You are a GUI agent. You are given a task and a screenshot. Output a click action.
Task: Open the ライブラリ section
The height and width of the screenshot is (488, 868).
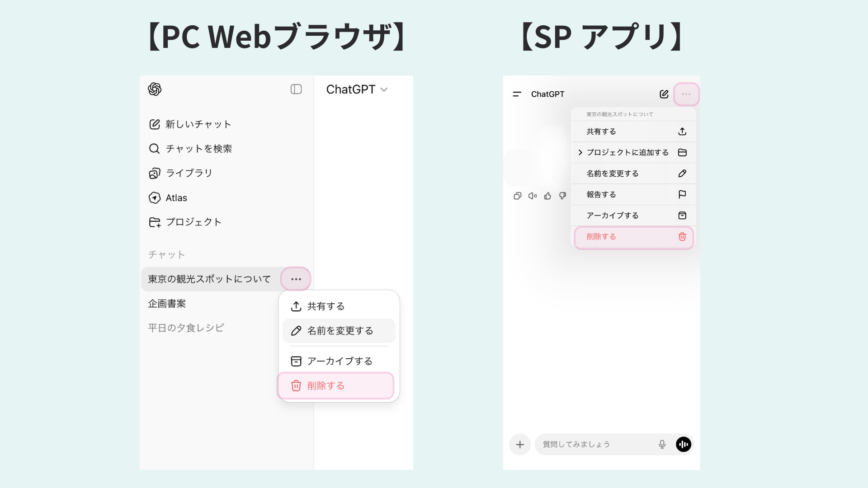point(189,173)
